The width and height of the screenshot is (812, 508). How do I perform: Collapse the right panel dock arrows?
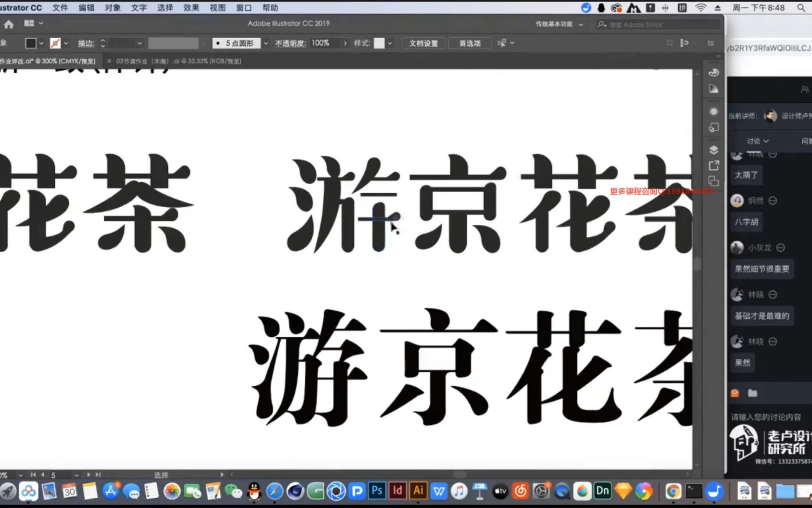718,56
